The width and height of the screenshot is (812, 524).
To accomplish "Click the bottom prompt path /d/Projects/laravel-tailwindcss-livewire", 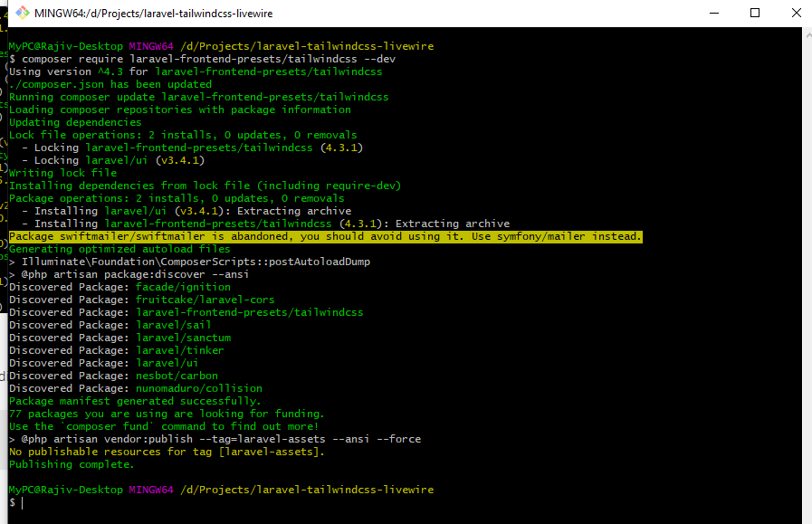I will click(307, 490).
